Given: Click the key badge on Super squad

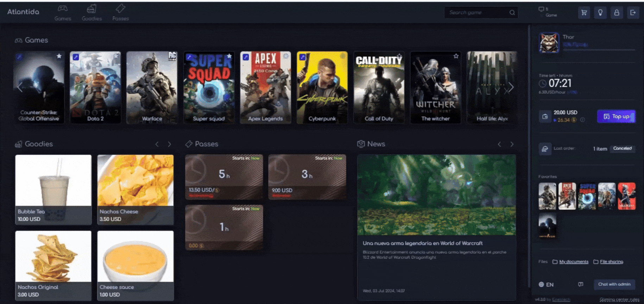Looking at the screenshot, I should pyautogui.click(x=189, y=57).
